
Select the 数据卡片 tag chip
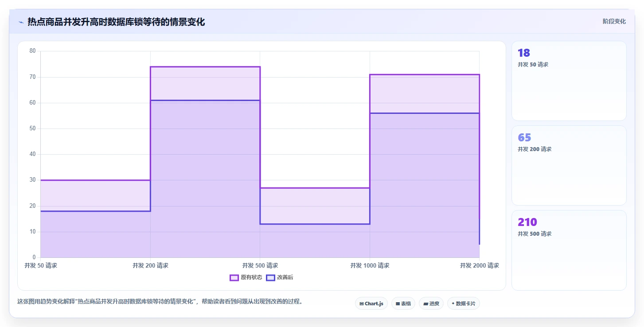[x=464, y=304]
